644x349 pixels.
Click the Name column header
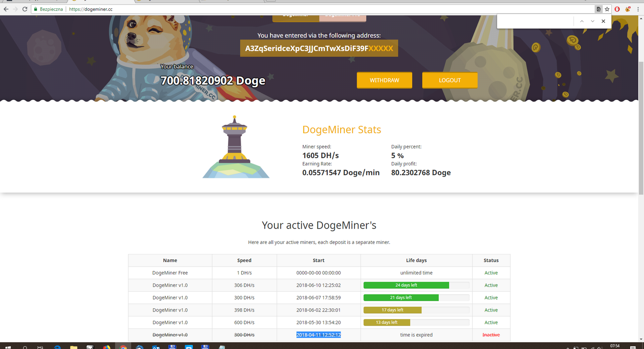(x=170, y=260)
